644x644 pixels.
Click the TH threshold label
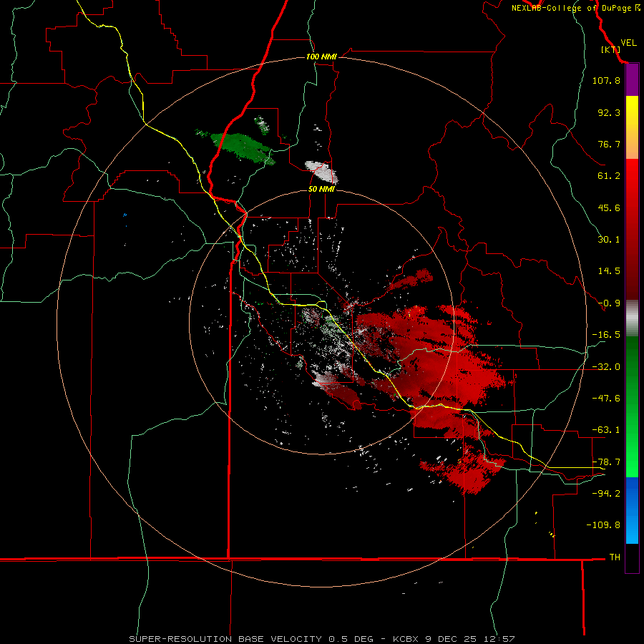point(615,557)
